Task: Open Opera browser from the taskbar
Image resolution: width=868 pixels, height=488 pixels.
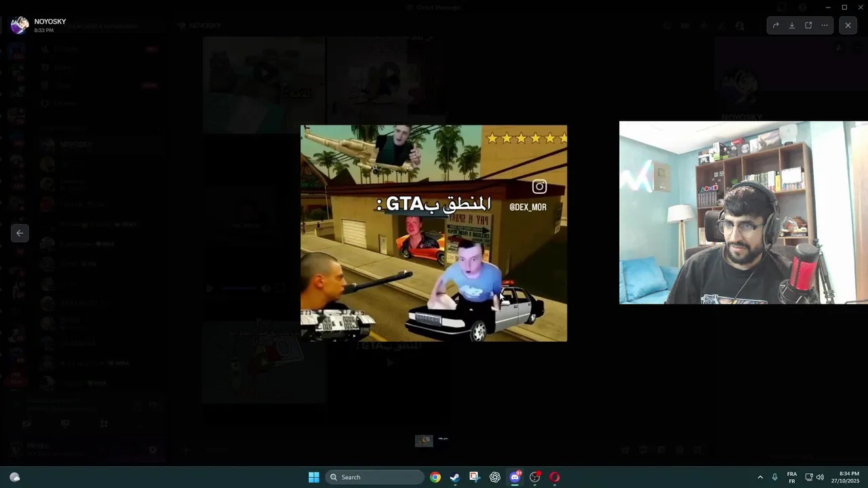Action: click(x=555, y=477)
